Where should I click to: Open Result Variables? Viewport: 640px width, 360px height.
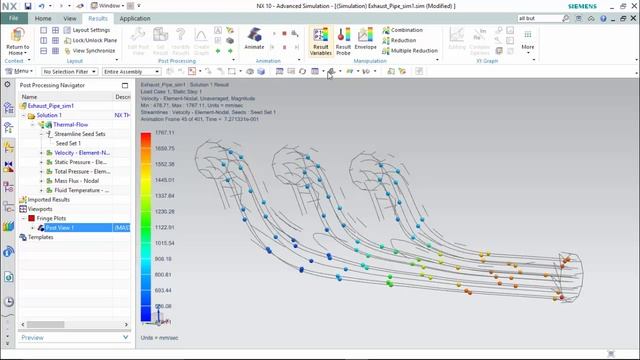321,41
